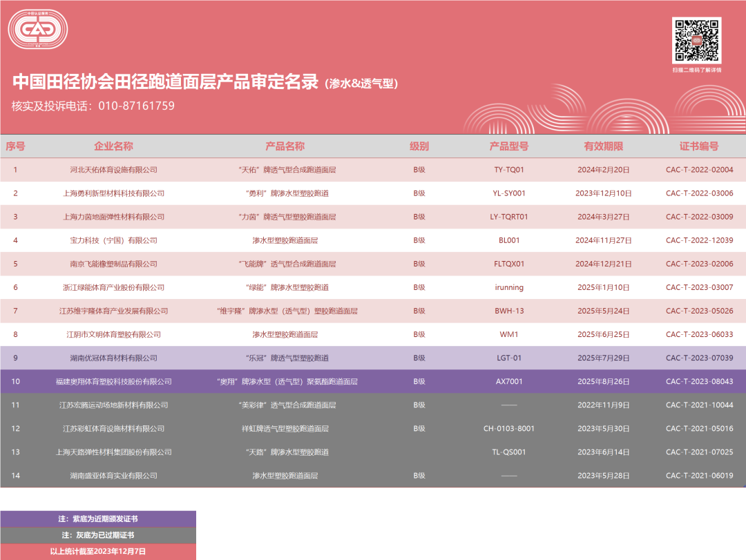Viewport: 746px width, 560px height.
Task: Click product model LY-TQRT01
Action: coord(509,217)
